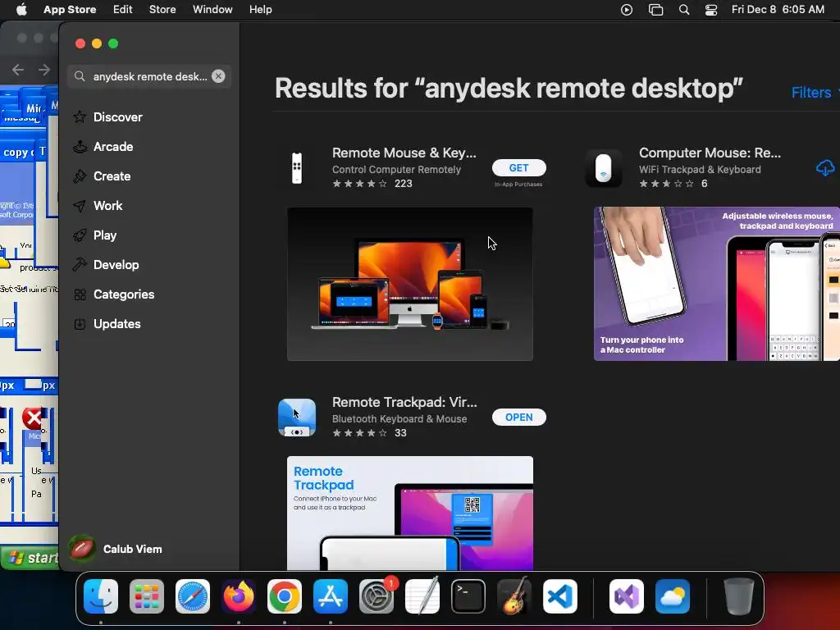
Task: Open Visual Studio Code from Dock
Action: click(x=560, y=596)
